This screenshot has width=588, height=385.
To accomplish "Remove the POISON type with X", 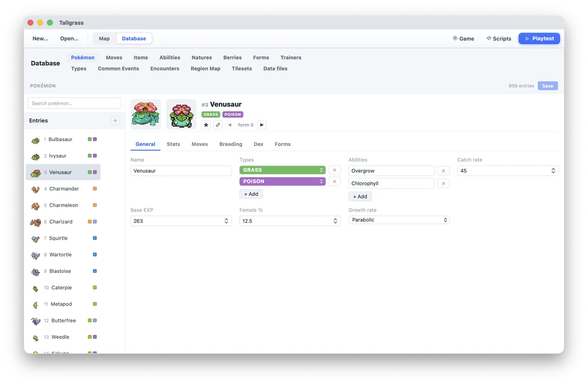I will (334, 182).
